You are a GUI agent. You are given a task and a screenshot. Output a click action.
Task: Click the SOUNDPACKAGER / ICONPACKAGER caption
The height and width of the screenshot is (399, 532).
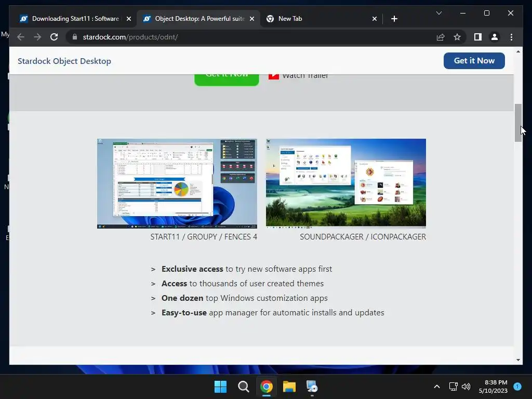(x=363, y=237)
